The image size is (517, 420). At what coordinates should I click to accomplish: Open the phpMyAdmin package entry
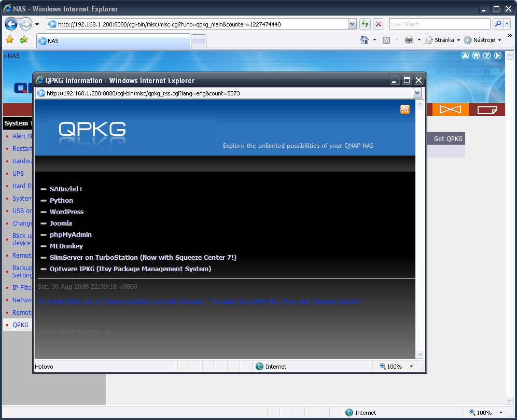[71, 235]
